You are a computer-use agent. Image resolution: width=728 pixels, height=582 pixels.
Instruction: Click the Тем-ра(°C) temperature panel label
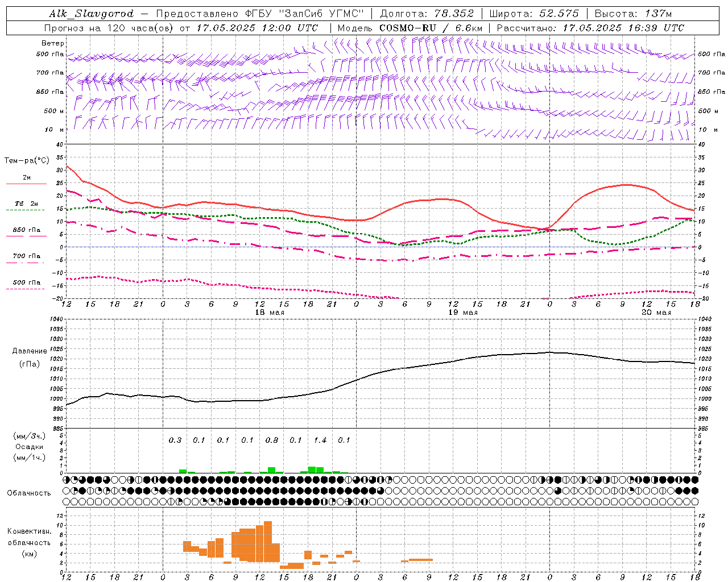point(27,160)
